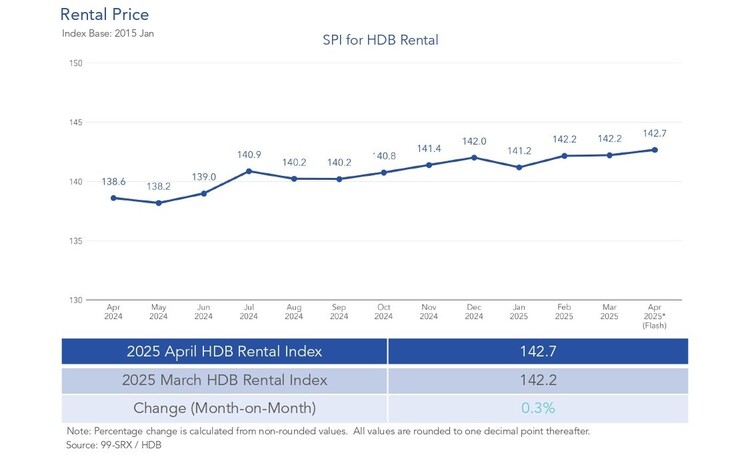Select the 'Jun 2024' x-axis label
Screen dimensions: 750x455
pos(203,311)
